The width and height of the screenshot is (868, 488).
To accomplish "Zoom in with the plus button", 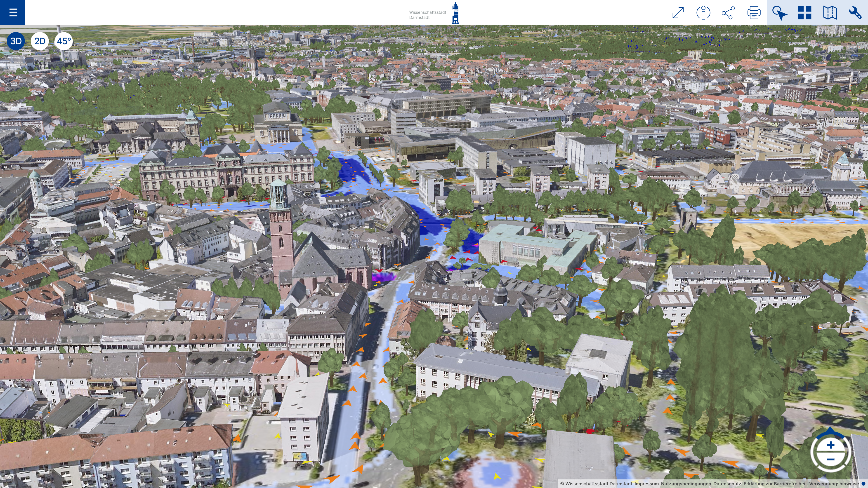I will click(x=831, y=445).
